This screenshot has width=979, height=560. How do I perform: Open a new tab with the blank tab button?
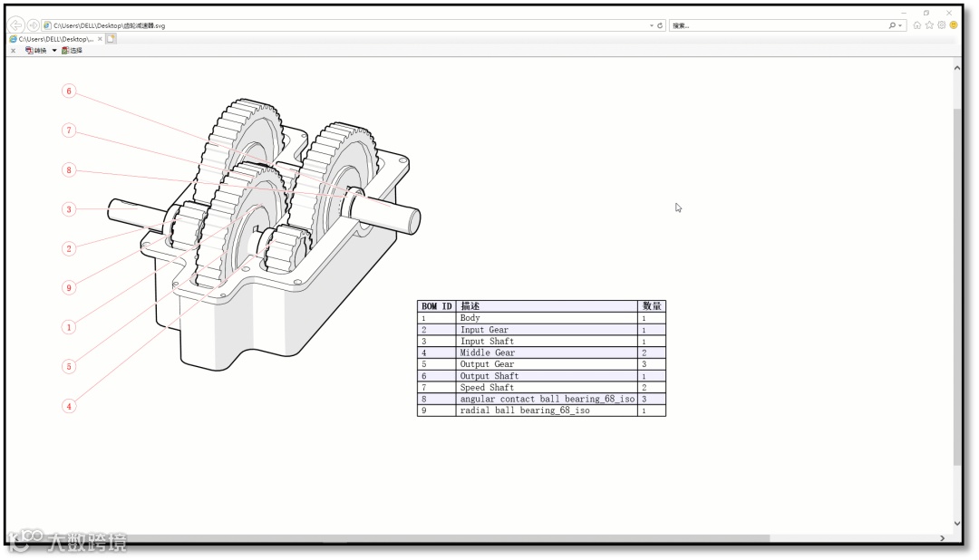tap(111, 39)
